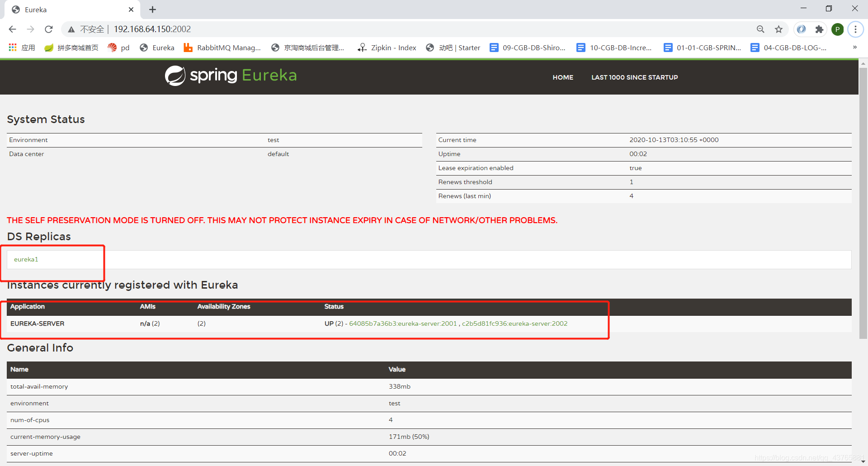Open the profile avatar P
This screenshot has height=466, width=868.
[837, 29]
